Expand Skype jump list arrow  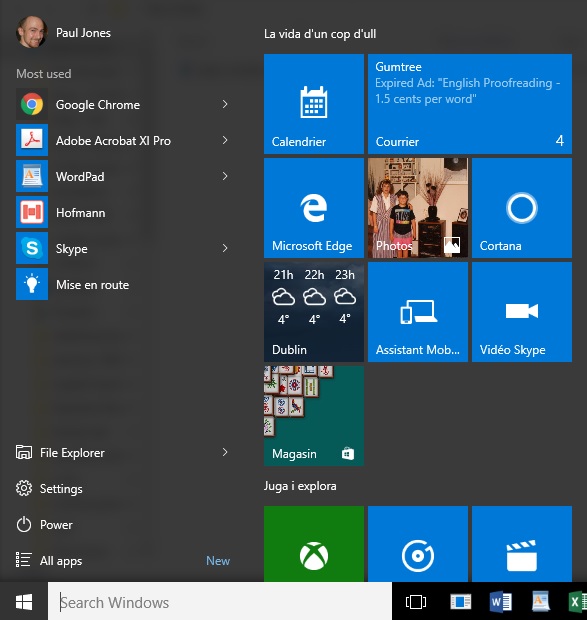click(x=225, y=248)
